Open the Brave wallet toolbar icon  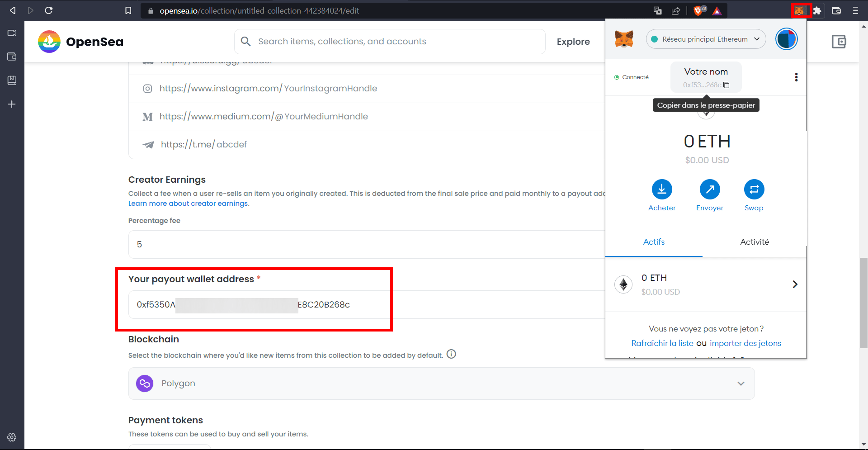point(836,10)
